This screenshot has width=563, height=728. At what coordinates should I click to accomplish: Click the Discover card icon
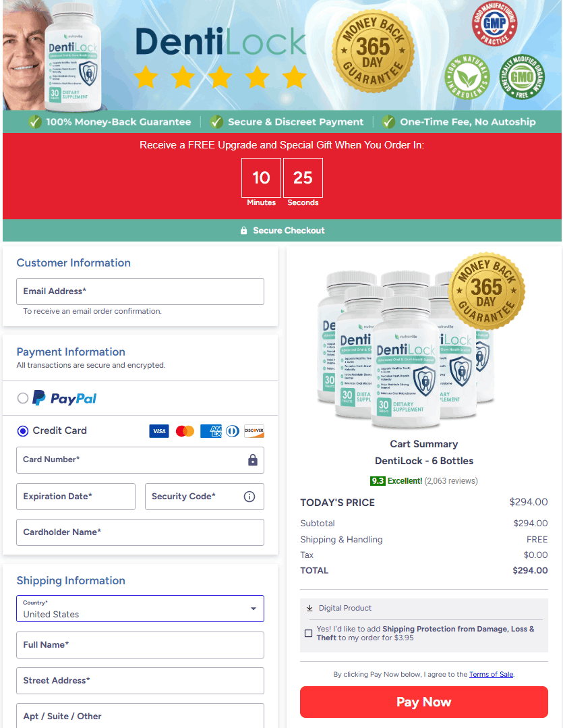pos(254,431)
